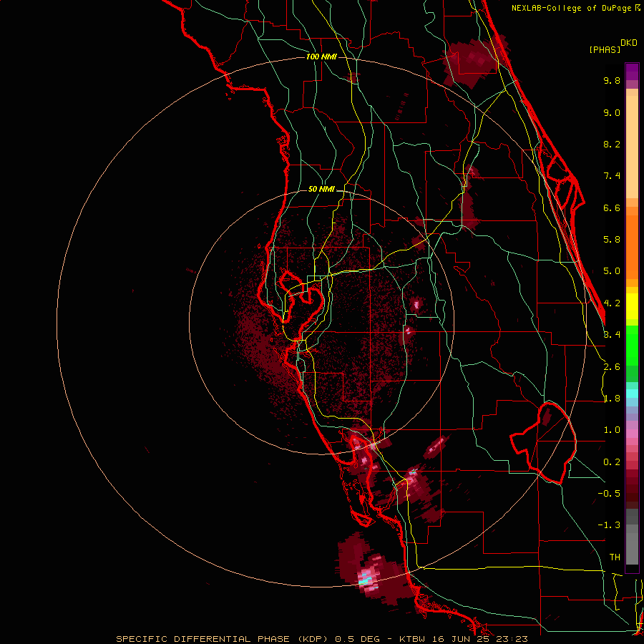The image size is (644, 644).
Task: Click the DKD [PHAS] legend title
Action: (x=613, y=47)
